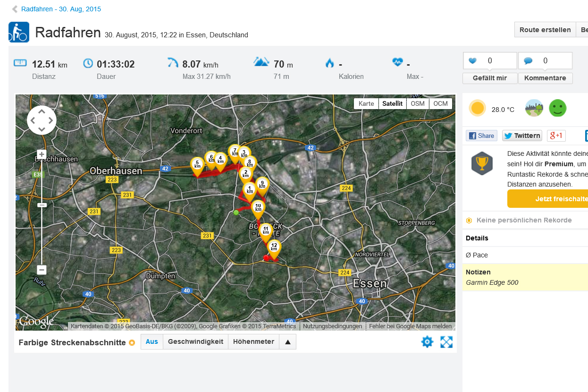Expand the panel with the triangle arrow
588x392 pixels.
click(x=288, y=342)
